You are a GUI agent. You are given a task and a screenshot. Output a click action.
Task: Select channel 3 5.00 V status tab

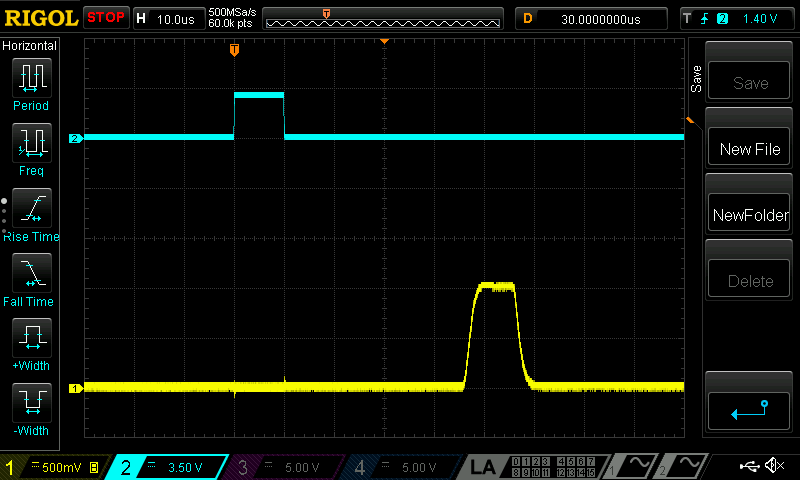284,467
